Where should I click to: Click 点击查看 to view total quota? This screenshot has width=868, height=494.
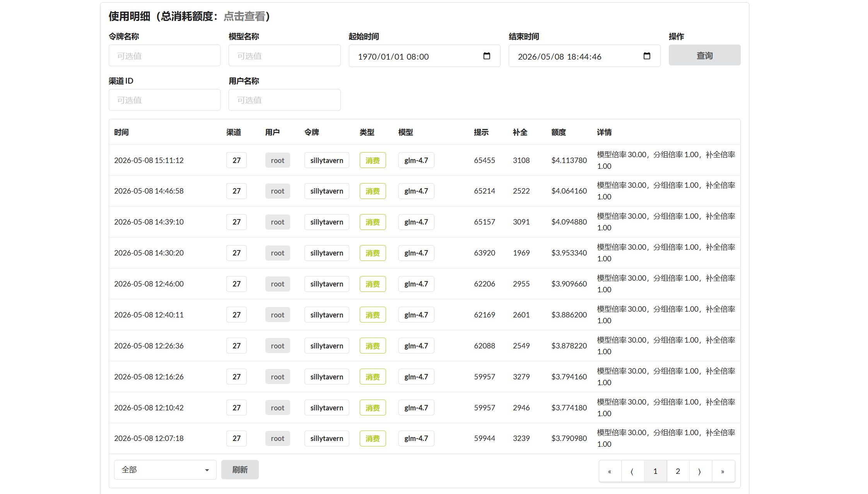(244, 16)
